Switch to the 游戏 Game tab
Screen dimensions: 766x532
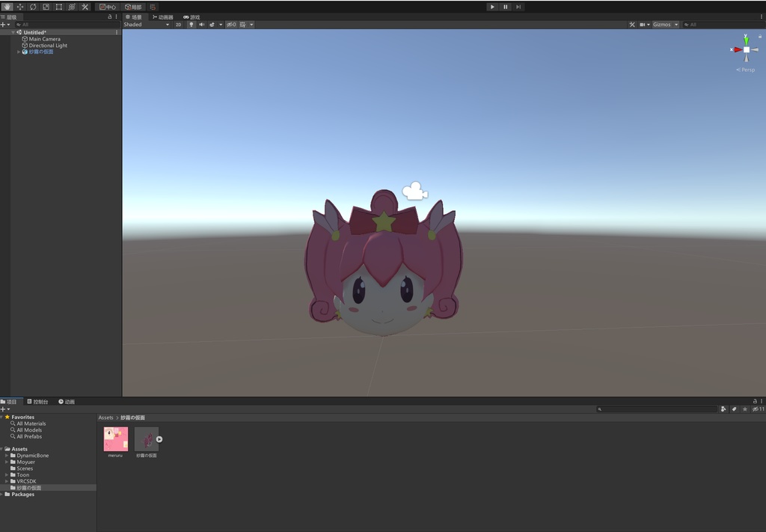pos(191,17)
